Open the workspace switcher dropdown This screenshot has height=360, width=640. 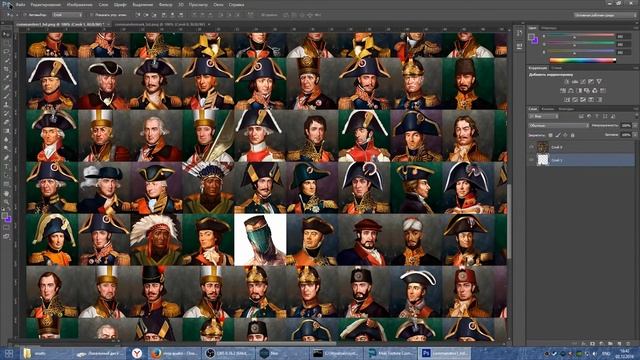604,15
